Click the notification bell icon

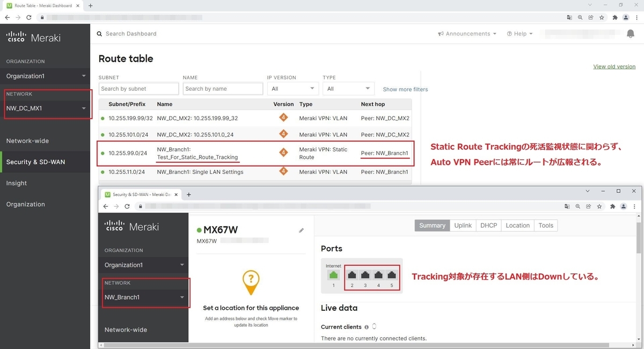point(631,34)
